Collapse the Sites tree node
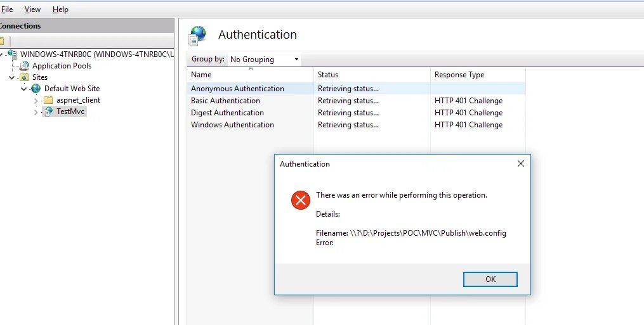The width and height of the screenshot is (644, 325). pos(12,77)
